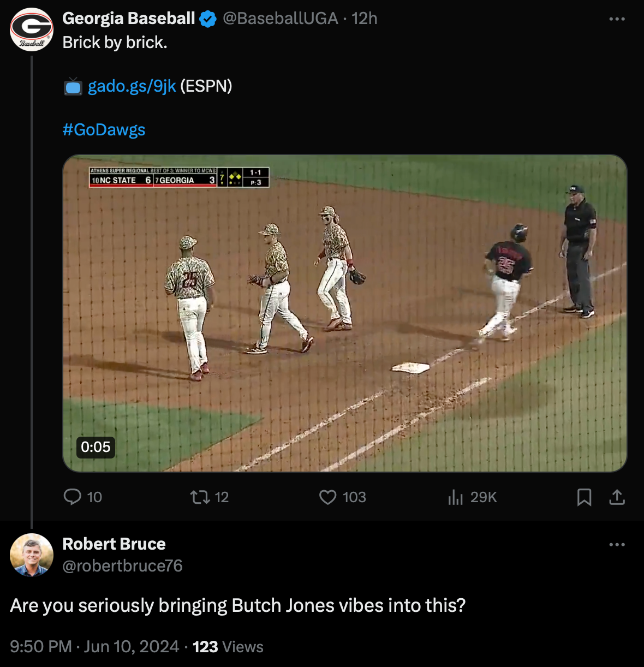This screenshot has width=644, height=667.
Task: Play the baseball video clip
Action: [345, 313]
